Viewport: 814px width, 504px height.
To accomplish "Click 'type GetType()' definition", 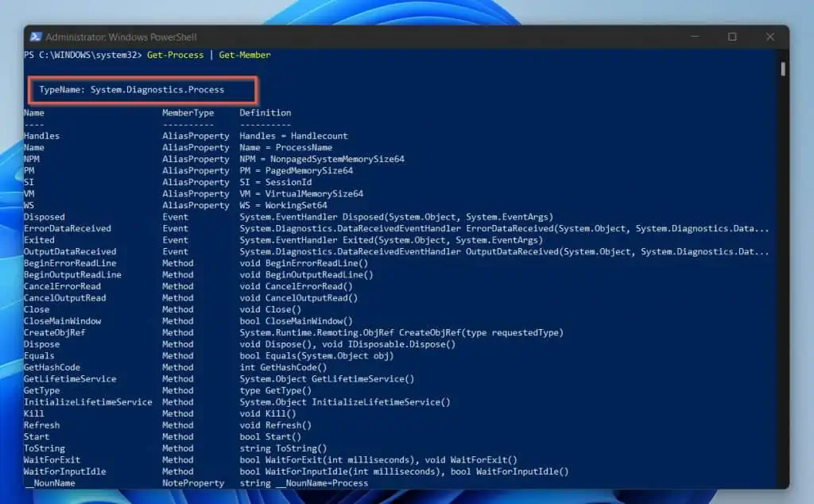I will pyautogui.click(x=276, y=390).
